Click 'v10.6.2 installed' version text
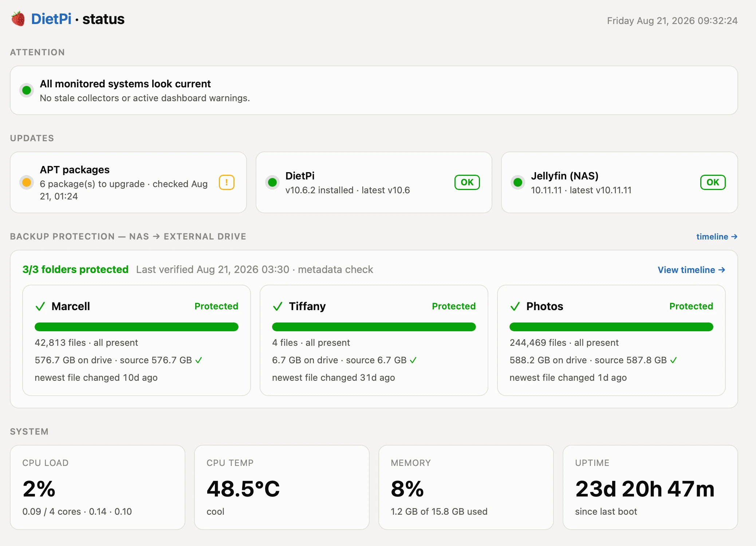The image size is (756, 546). click(x=319, y=190)
